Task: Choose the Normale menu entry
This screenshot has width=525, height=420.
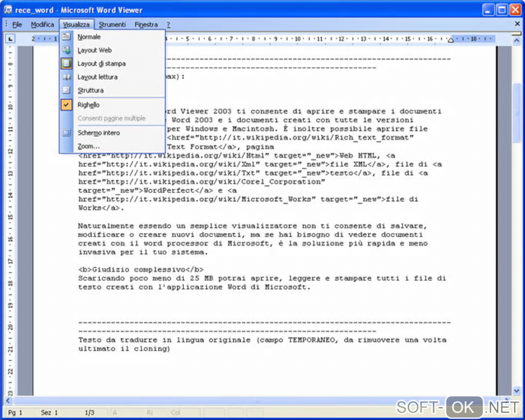Action: [x=113, y=37]
